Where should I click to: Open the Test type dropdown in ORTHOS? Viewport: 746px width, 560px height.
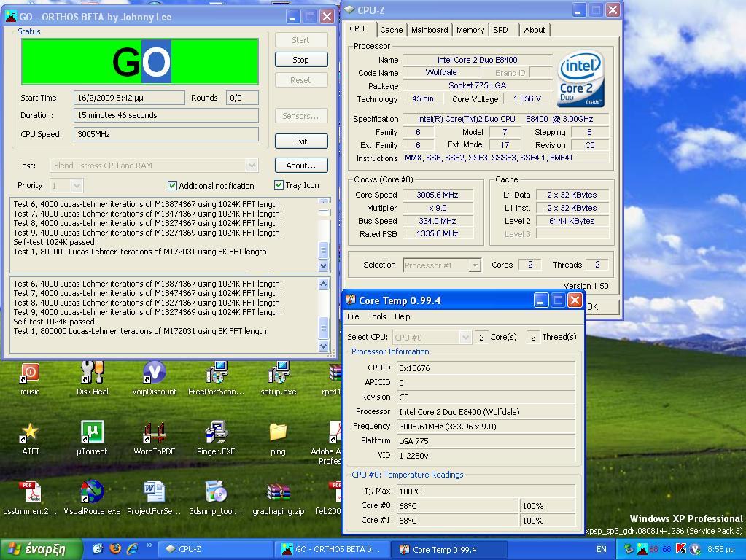(252, 166)
